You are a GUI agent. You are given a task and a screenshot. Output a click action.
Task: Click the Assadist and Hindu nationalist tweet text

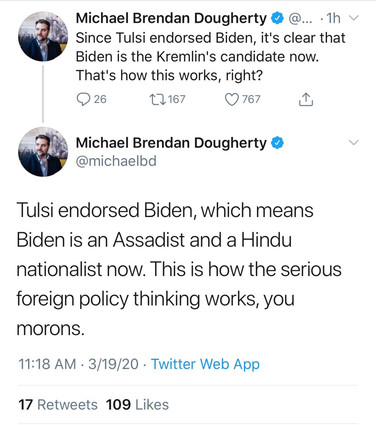coord(179,269)
